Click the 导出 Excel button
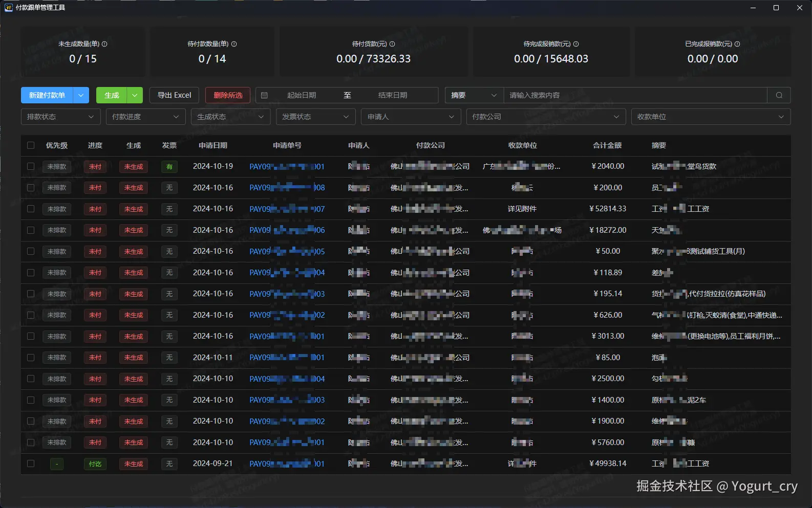This screenshot has width=812, height=508. [174, 95]
